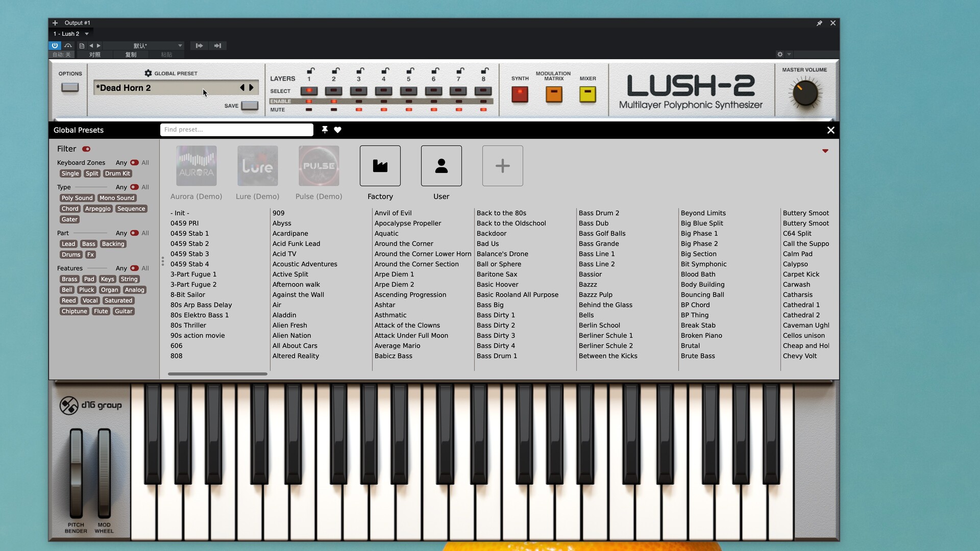The image size is (980, 551).
Task: Open host settings gear icon
Action: 780,54
